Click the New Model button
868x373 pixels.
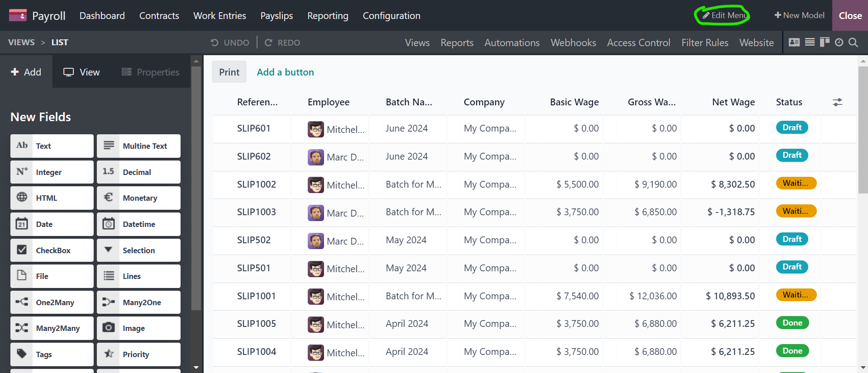coord(799,15)
